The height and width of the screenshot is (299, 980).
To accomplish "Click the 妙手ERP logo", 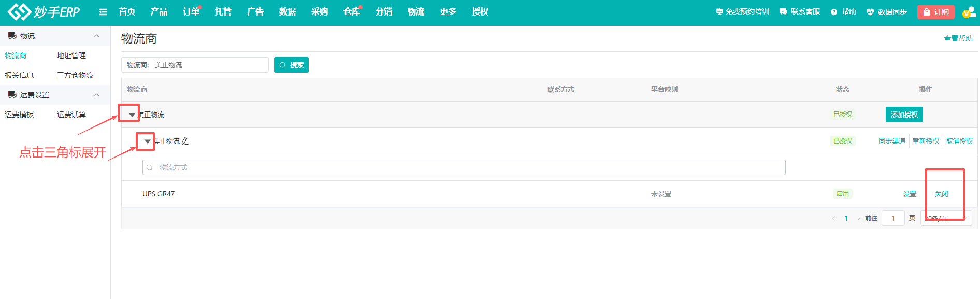I will [x=44, y=11].
